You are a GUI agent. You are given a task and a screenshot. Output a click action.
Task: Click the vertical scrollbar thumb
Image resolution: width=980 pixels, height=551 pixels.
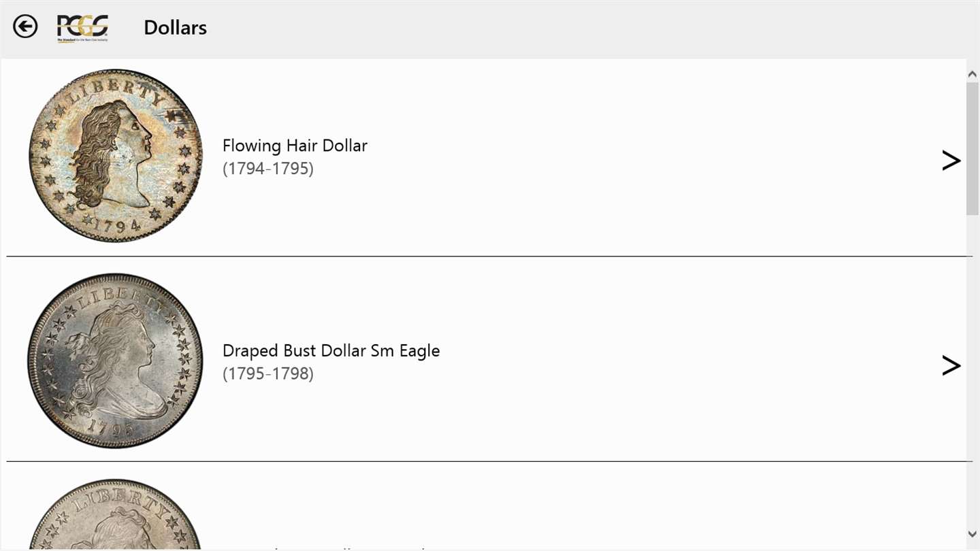[973, 148]
